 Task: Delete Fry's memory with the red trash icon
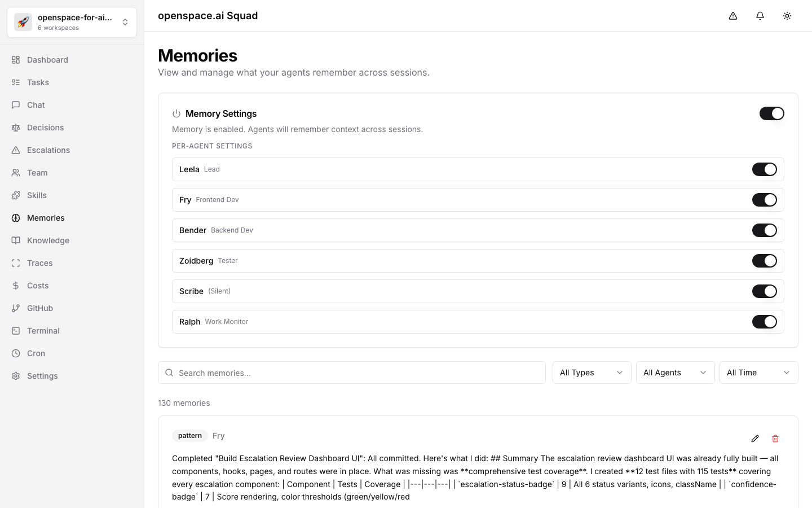[775, 439]
